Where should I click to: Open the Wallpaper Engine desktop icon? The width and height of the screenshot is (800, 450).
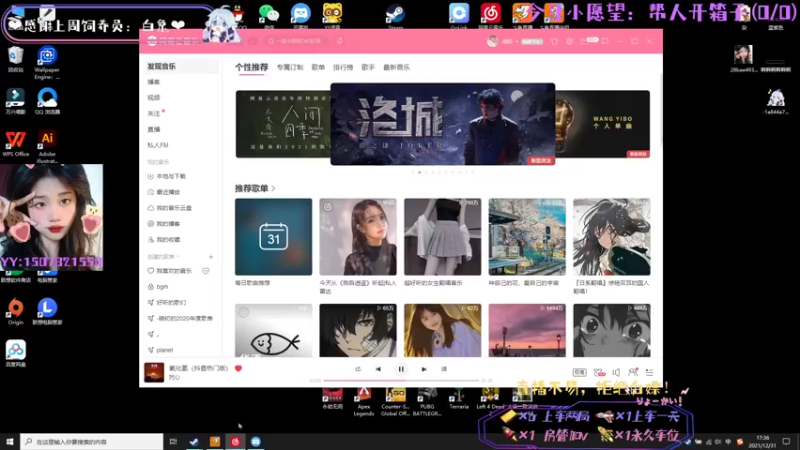(47, 63)
